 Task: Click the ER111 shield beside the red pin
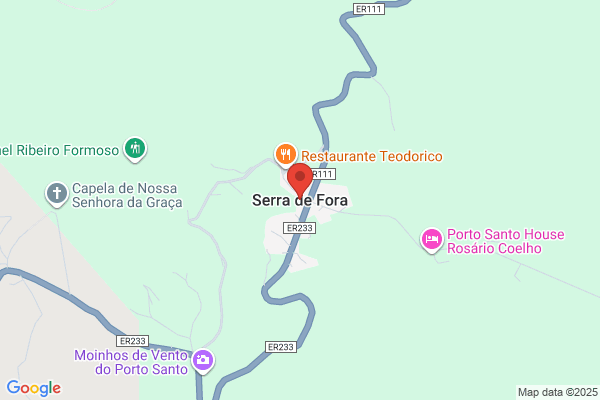coord(323,174)
